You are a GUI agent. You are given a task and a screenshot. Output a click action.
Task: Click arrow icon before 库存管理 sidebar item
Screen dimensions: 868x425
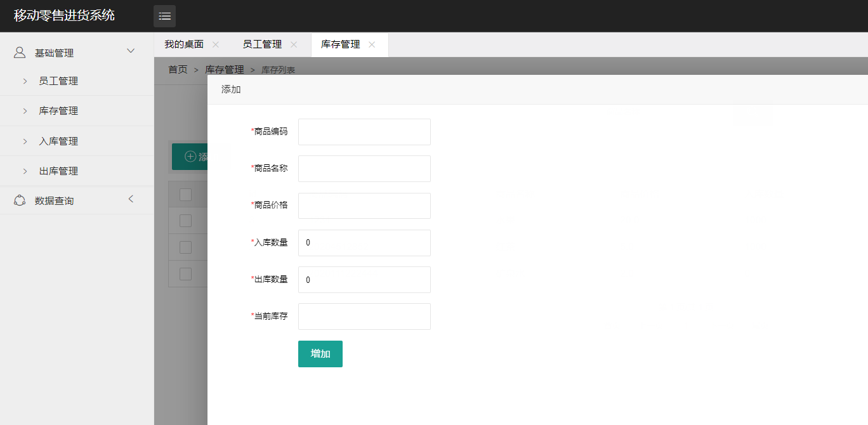[25, 111]
